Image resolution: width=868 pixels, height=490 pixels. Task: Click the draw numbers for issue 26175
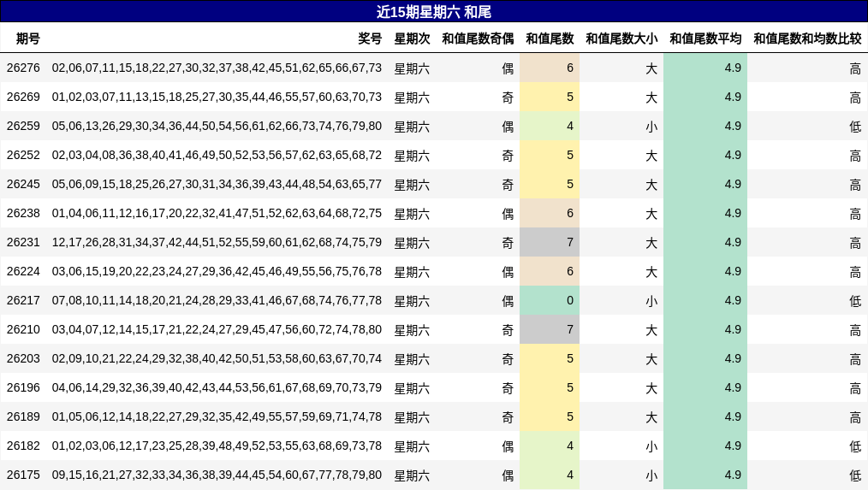tap(217, 475)
